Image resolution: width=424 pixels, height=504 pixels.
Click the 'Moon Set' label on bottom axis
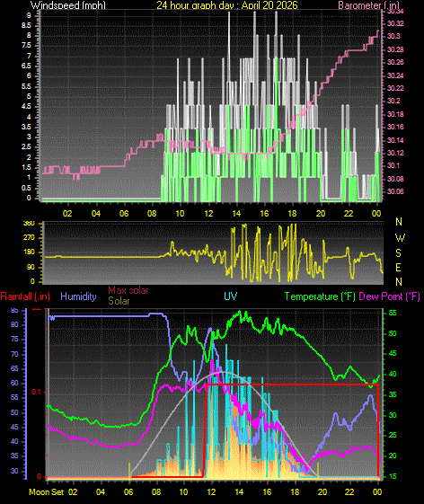pyautogui.click(x=47, y=492)
